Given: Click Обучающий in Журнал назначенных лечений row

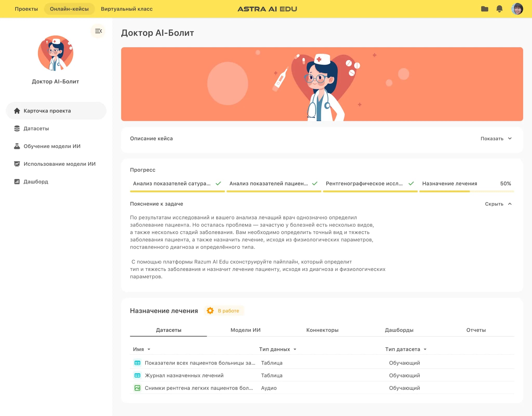Looking at the screenshot, I should point(404,376).
